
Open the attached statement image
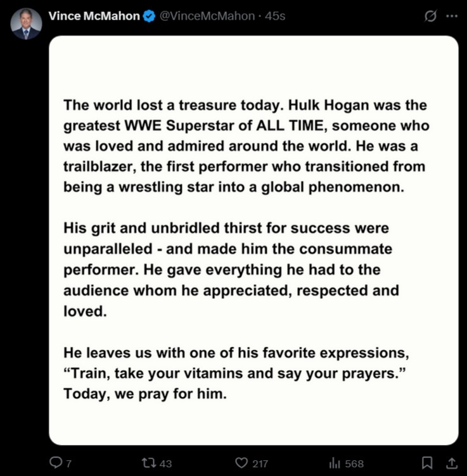coord(253,240)
